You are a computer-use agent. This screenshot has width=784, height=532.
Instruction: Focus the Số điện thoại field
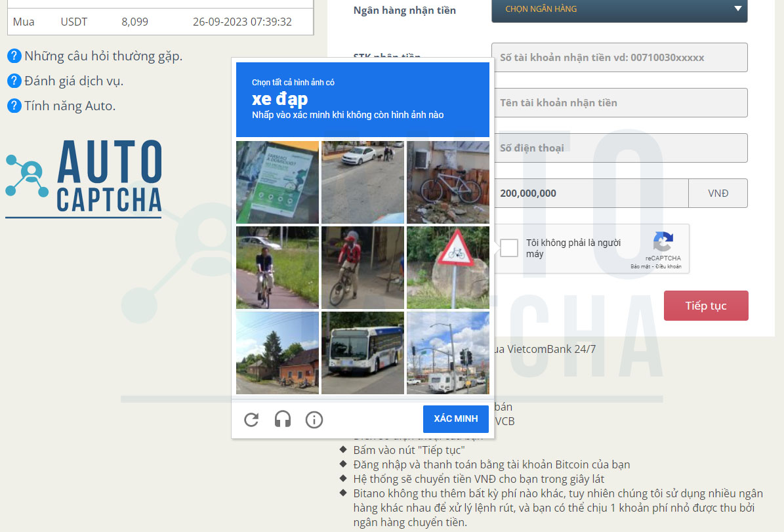[x=619, y=148]
